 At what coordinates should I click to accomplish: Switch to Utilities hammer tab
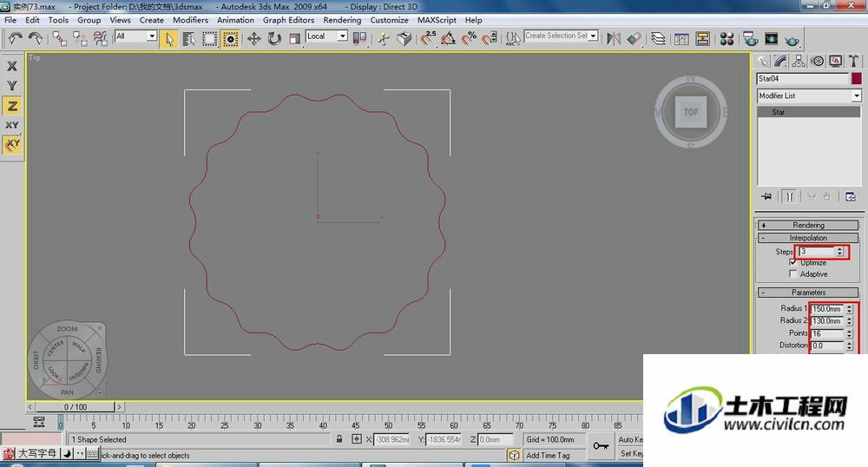(x=853, y=61)
